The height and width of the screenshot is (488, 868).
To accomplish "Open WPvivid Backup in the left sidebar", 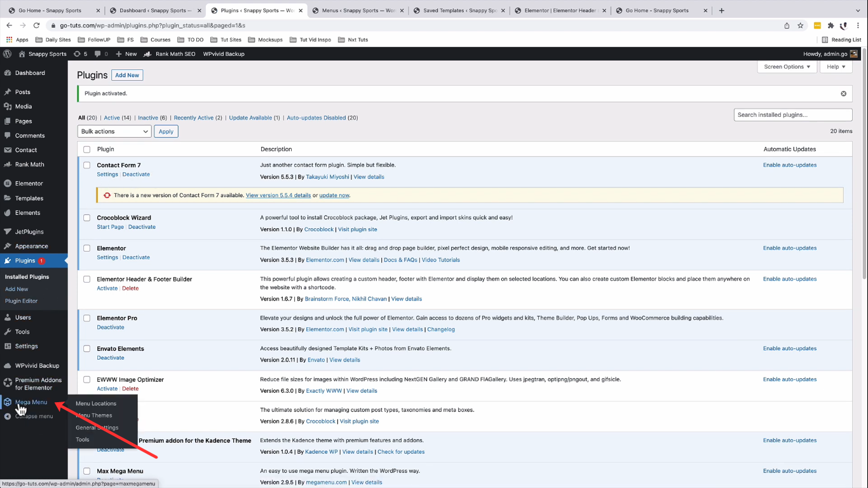I will pos(37,366).
